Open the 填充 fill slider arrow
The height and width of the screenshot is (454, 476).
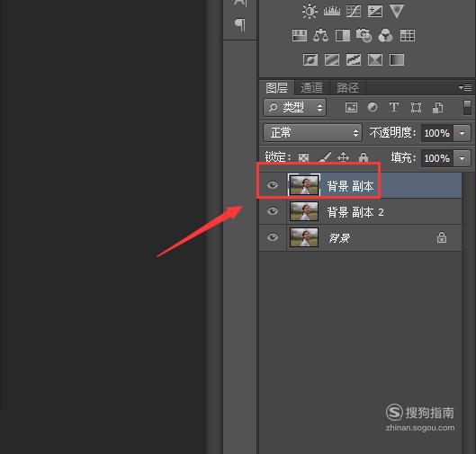point(462,158)
